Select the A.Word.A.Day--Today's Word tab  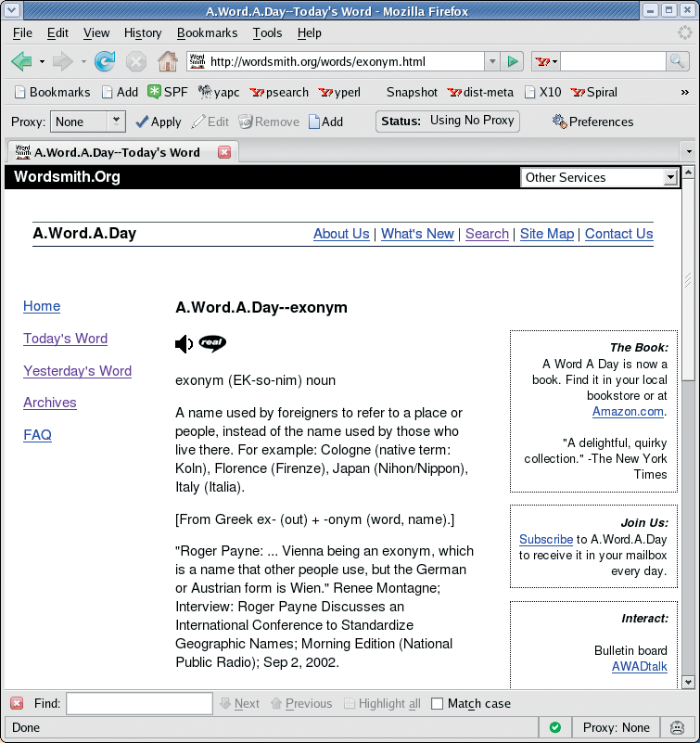tap(123, 152)
